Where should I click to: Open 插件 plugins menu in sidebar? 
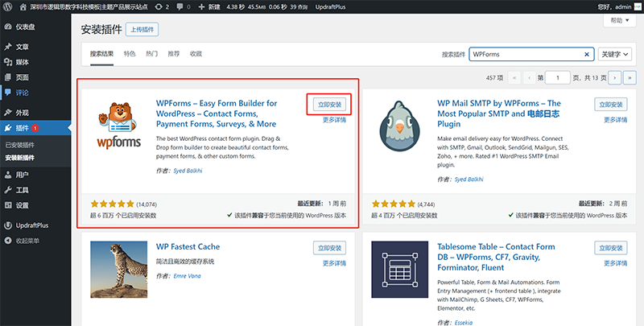point(35,128)
